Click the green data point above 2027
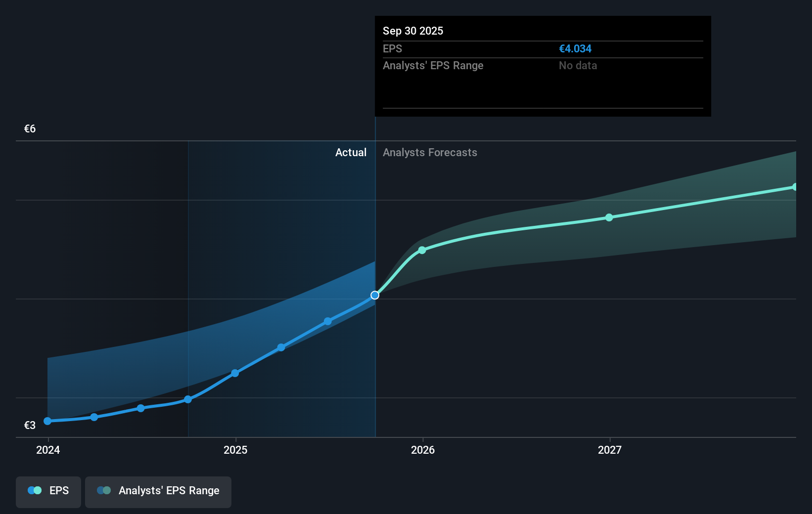Image resolution: width=812 pixels, height=514 pixels. [x=609, y=217]
